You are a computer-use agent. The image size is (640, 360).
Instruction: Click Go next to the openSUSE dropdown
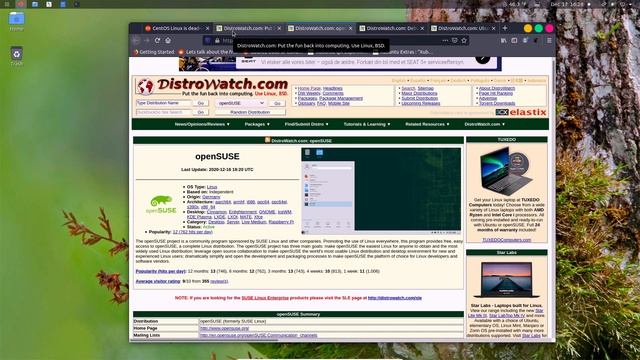pos(277,103)
